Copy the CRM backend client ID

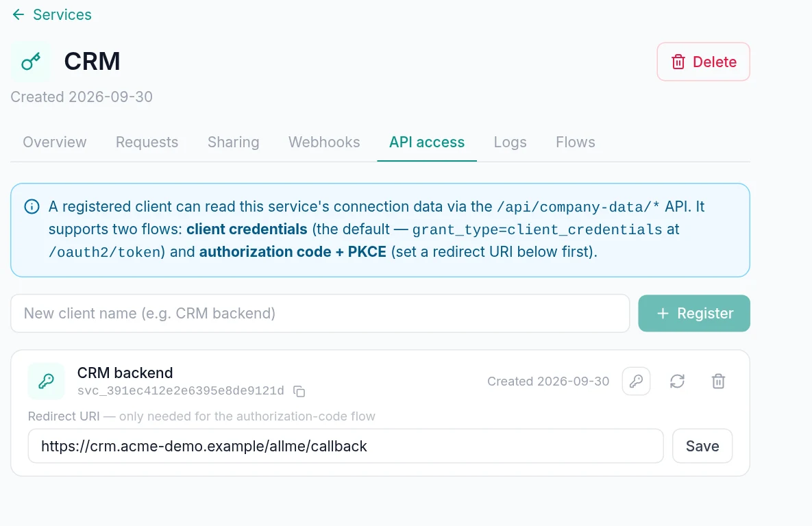299,391
